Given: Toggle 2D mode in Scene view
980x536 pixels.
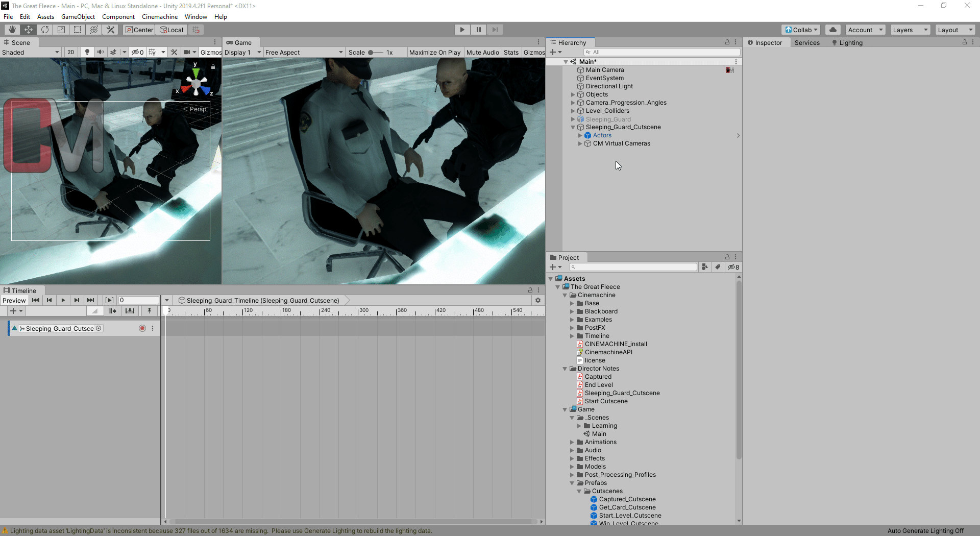Looking at the screenshot, I should pyautogui.click(x=71, y=52).
